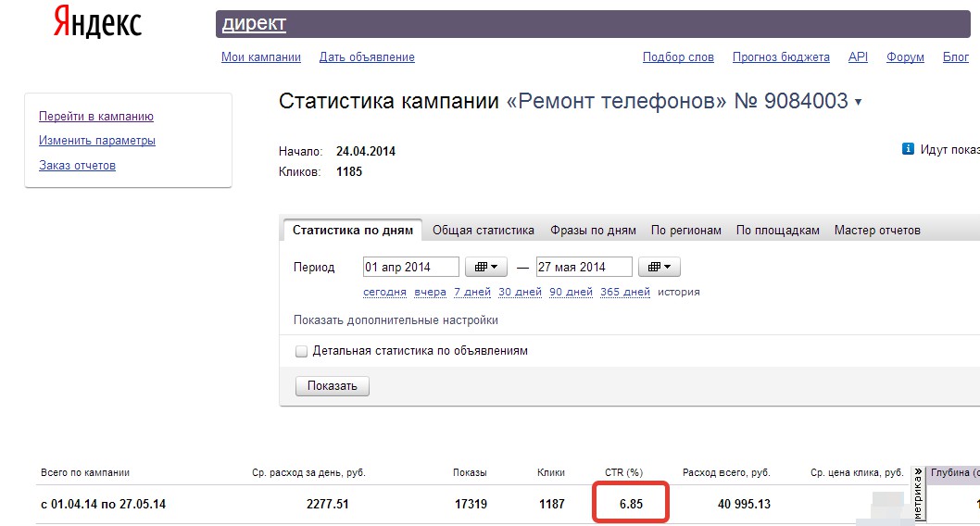This screenshot has height=526, width=980.
Task: Click the end date field 27 мая 2014
Action: pos(584,267)
